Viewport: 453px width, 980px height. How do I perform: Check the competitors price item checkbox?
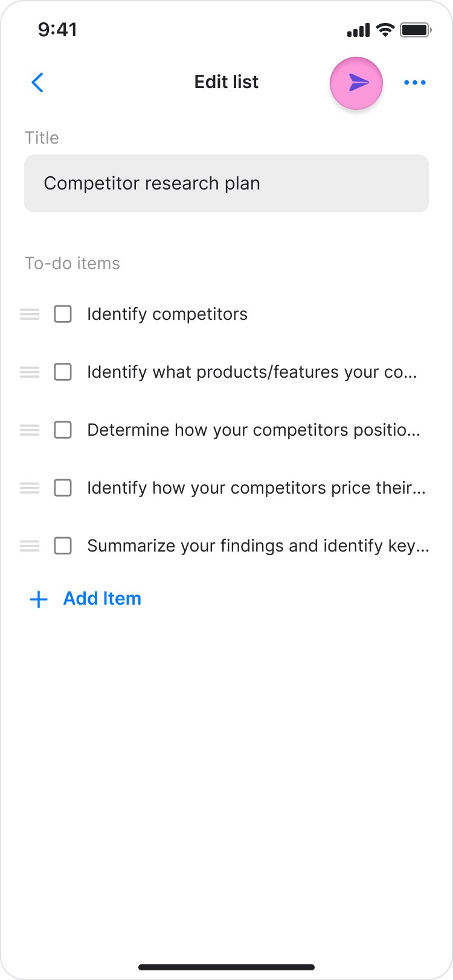point(63,488)
